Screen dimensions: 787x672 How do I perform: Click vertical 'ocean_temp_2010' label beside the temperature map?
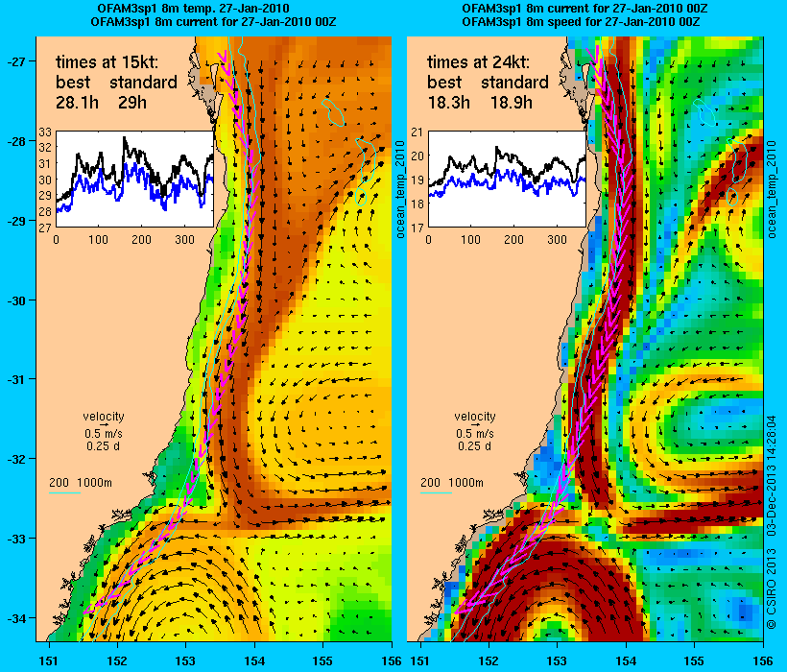pyautogui.click(x=400, y=189)
